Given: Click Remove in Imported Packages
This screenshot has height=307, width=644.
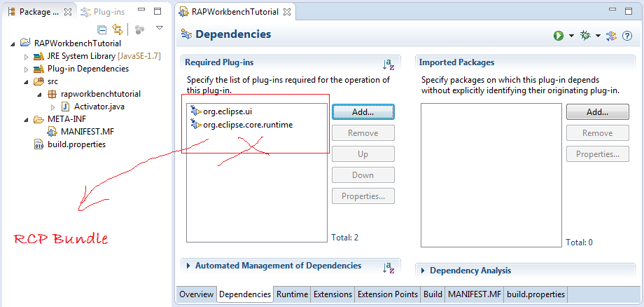Looking at the screenshot, I should coord(598,132).
